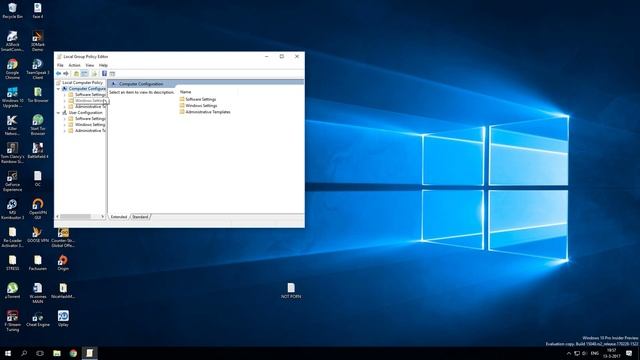Click the Up one level folder icon

pos(76,73)
